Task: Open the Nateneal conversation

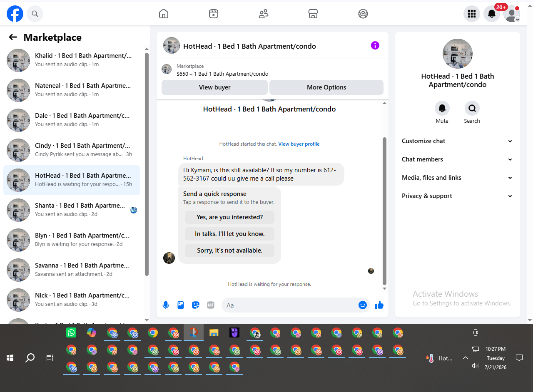Action: coord(72,90)
